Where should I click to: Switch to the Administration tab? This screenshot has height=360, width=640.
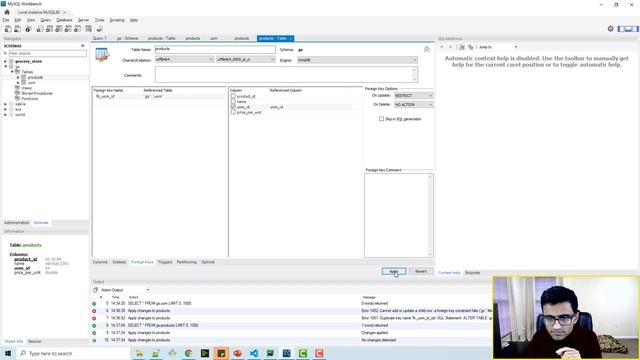point(17,223)
